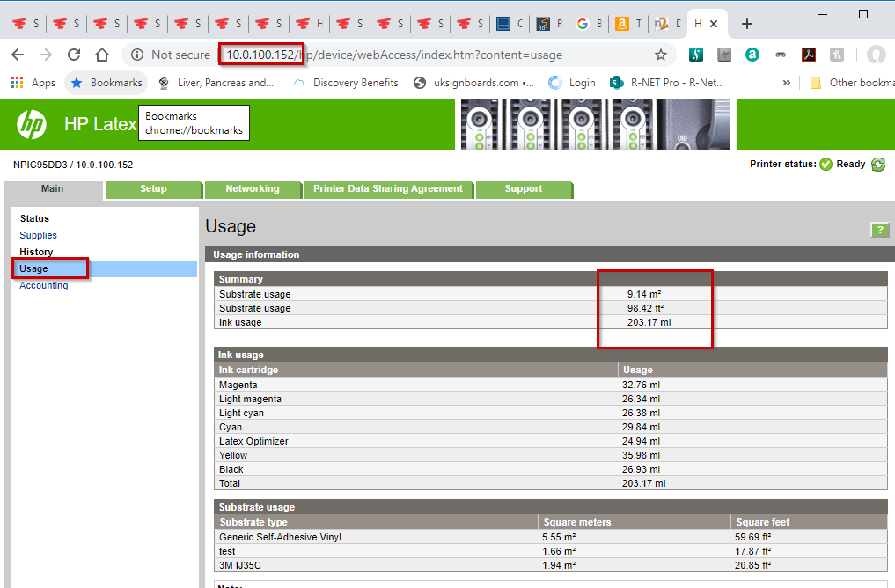Reload the page with the refresh icon
The image size is (895, 588).
[x=74, y=55]
